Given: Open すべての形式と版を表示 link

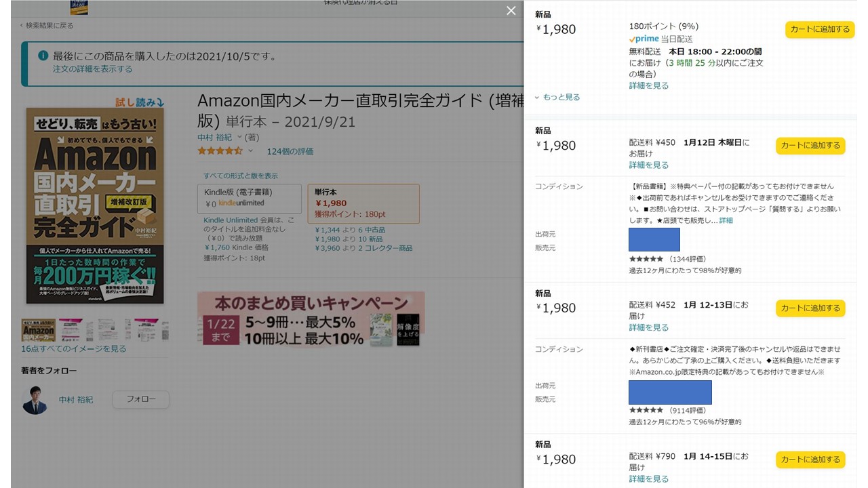Looking at the screenshot, I should click(x=240, y=176).
